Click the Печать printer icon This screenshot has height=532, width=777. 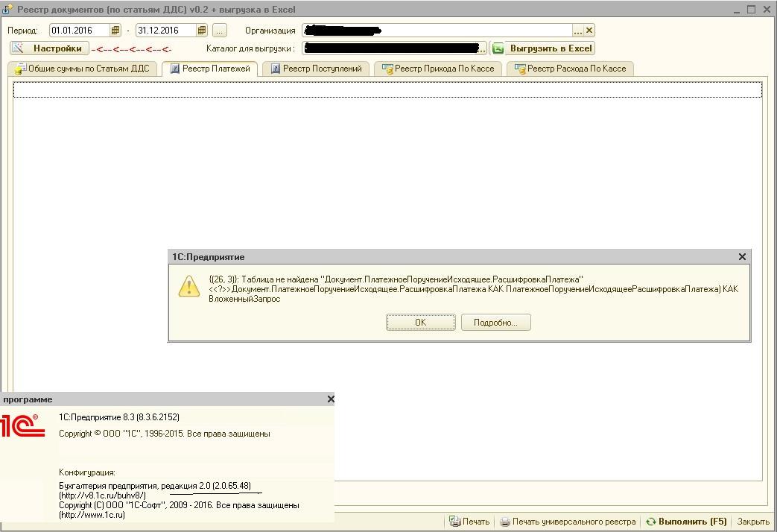(454, 521)
